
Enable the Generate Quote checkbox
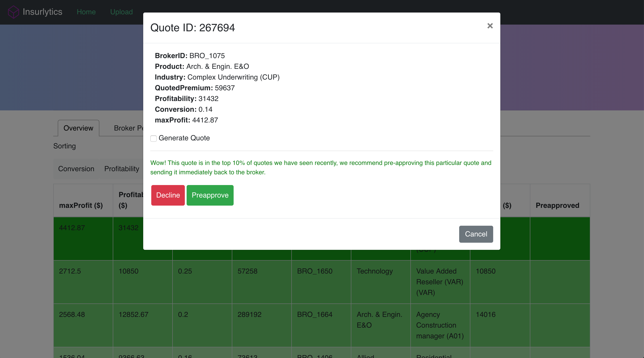(x=154, y=139)
